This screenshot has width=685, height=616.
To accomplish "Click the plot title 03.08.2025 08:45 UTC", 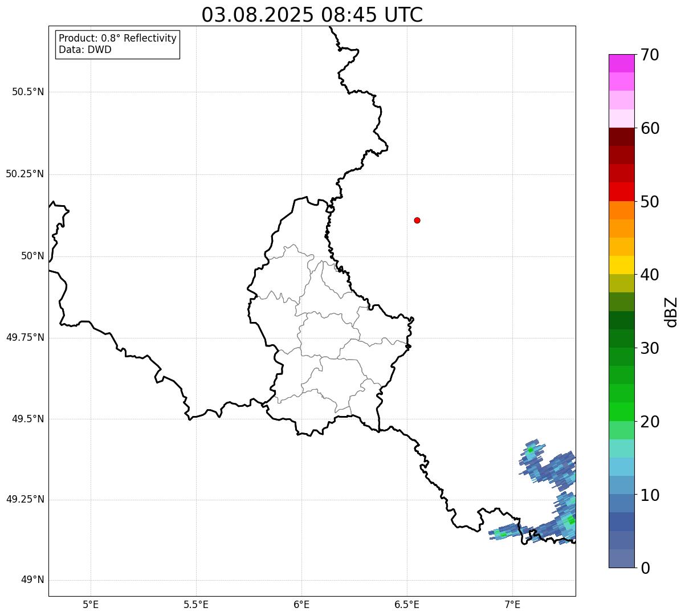I will click(312, 15).
